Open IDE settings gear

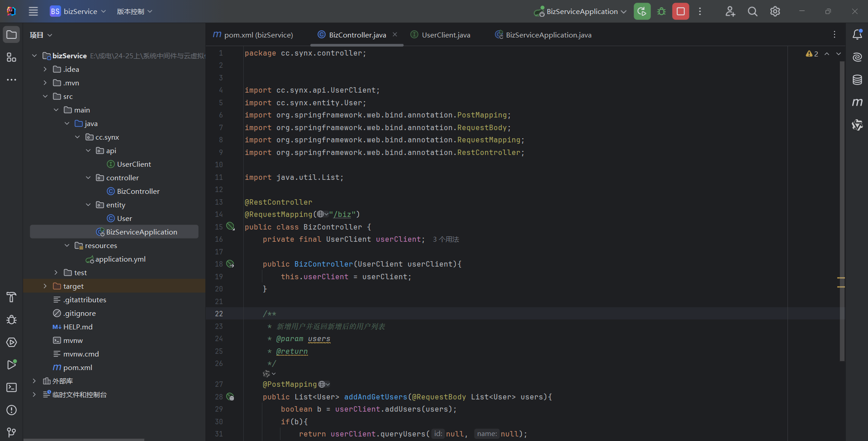(775, 11)
